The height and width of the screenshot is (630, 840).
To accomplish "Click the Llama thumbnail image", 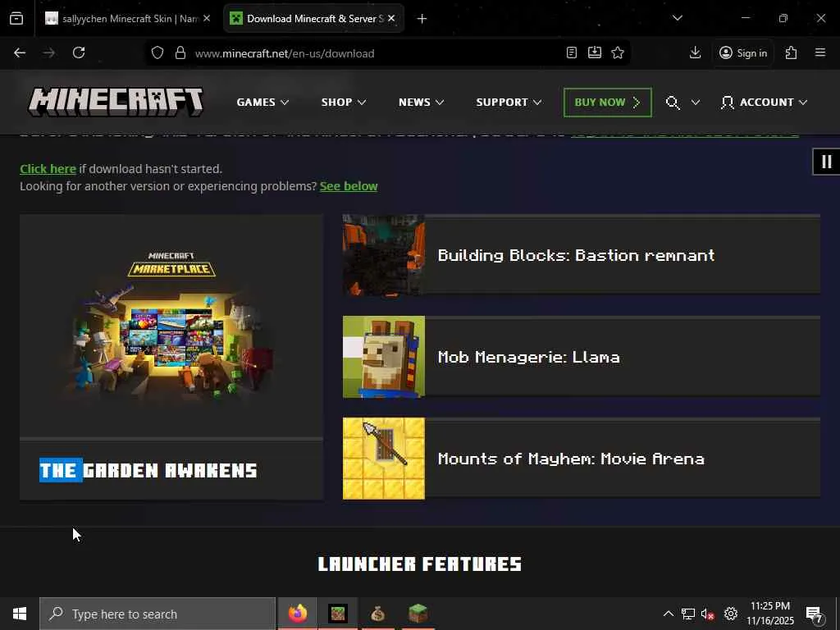I will (384, 357).
